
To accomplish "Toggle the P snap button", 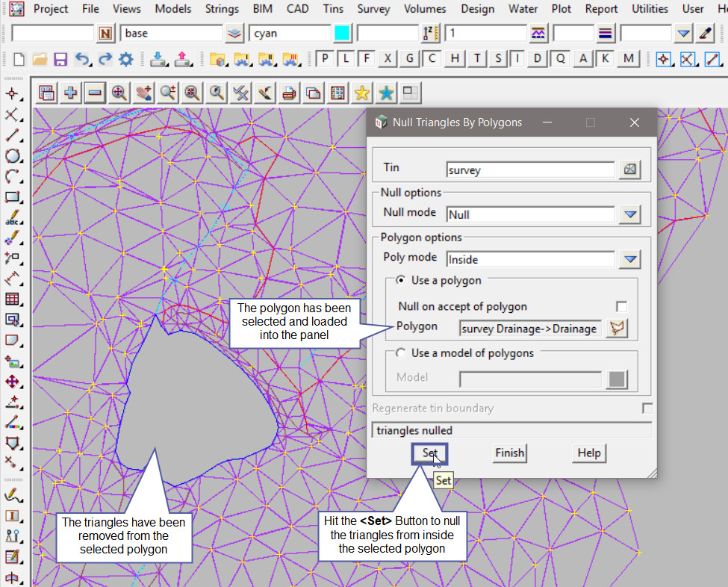I will 326,59.
